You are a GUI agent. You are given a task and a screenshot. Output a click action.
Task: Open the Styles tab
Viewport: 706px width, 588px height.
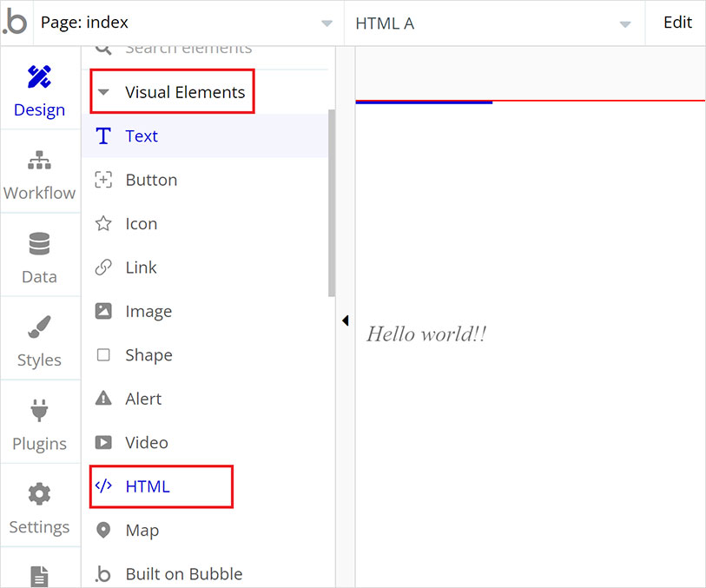coord(39,327)
